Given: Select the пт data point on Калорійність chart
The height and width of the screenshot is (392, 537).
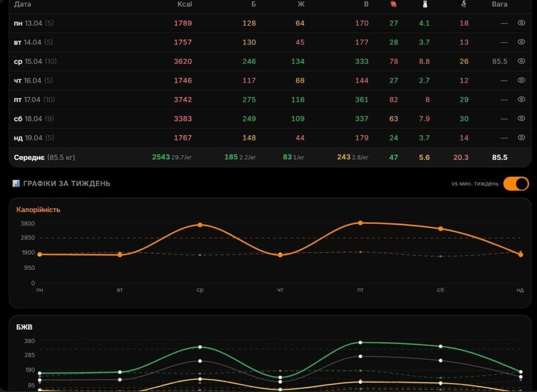Looking at the screenshot, I should [x=360, y=223].
